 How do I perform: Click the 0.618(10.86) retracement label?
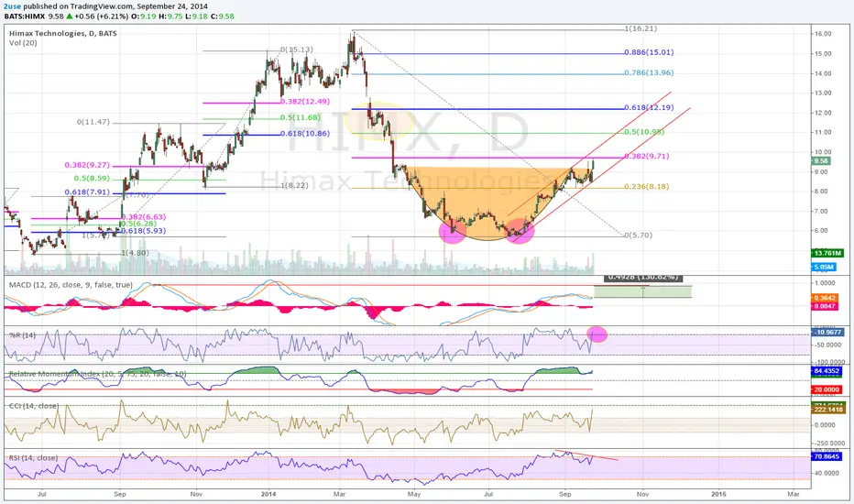pyautogui.click(x=305, y=134)
